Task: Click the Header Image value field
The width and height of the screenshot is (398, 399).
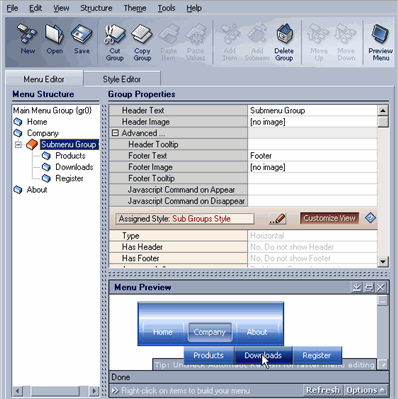Action: [312, 122]
